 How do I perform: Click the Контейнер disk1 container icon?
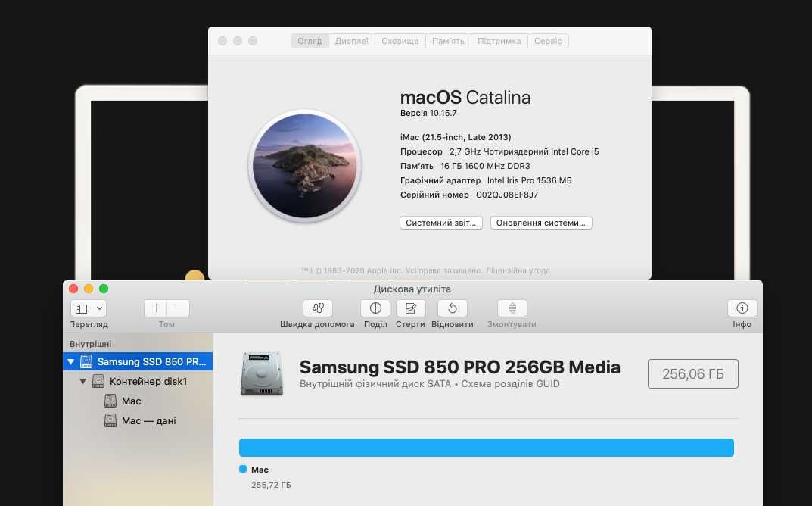pos(98,381)
